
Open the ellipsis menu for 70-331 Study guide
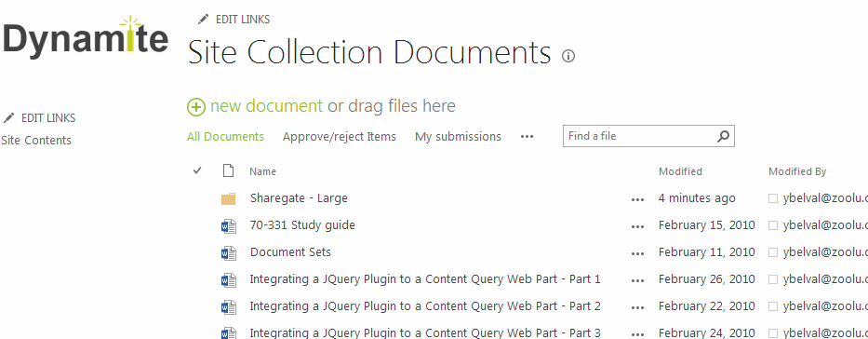tap(637, 226)
